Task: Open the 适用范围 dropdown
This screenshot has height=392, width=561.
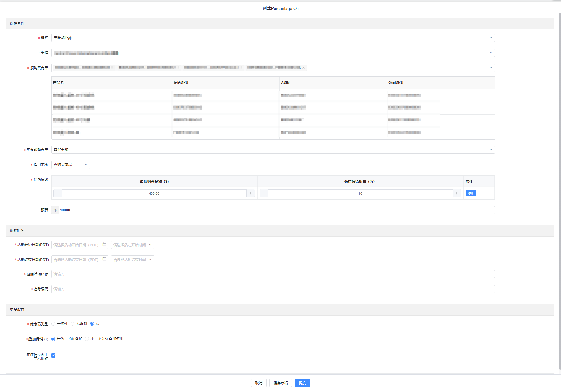Action: click(x=71, y=165)
